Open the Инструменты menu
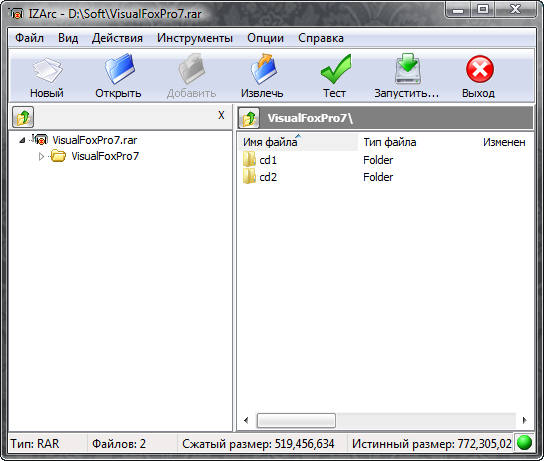The height and width of the screenshot is (461, 544). 195,38
